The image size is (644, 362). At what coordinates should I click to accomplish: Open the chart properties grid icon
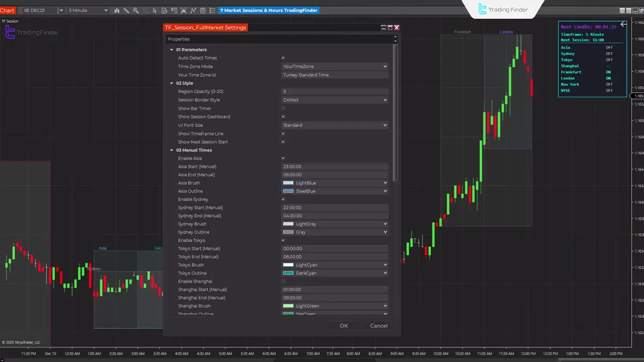tap(202, 10)
